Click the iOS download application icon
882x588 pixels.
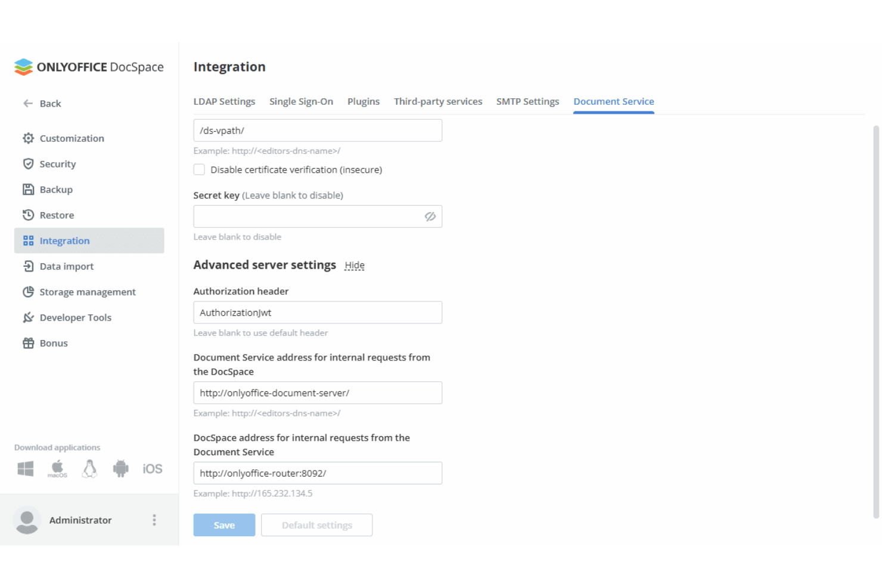pyautogui.click(x=152, y=468)
